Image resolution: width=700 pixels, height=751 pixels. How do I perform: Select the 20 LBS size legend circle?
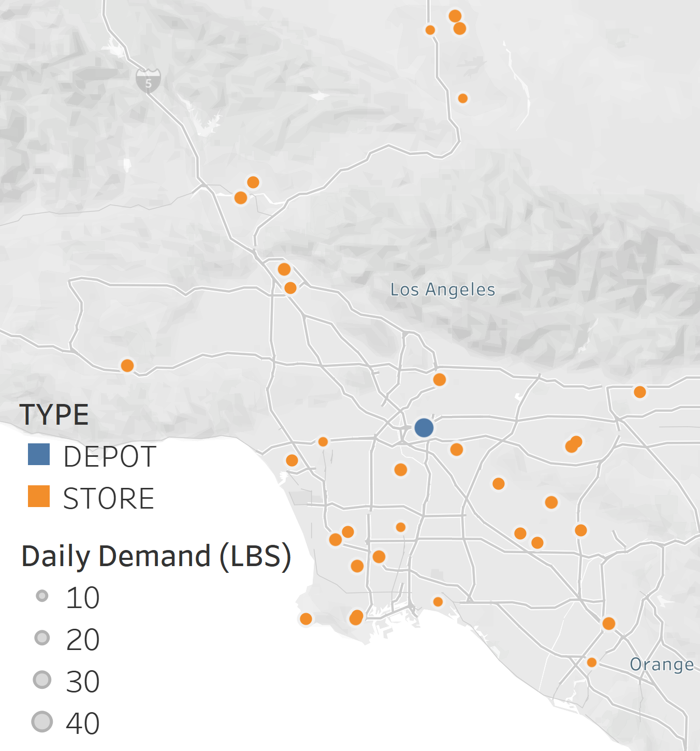pyautogui.click(x=42, y=638)
